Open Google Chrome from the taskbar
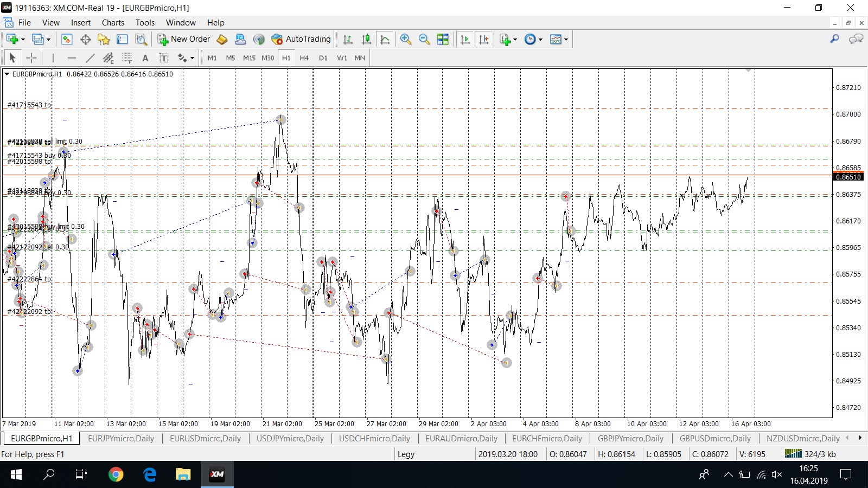 coord(116,474)
